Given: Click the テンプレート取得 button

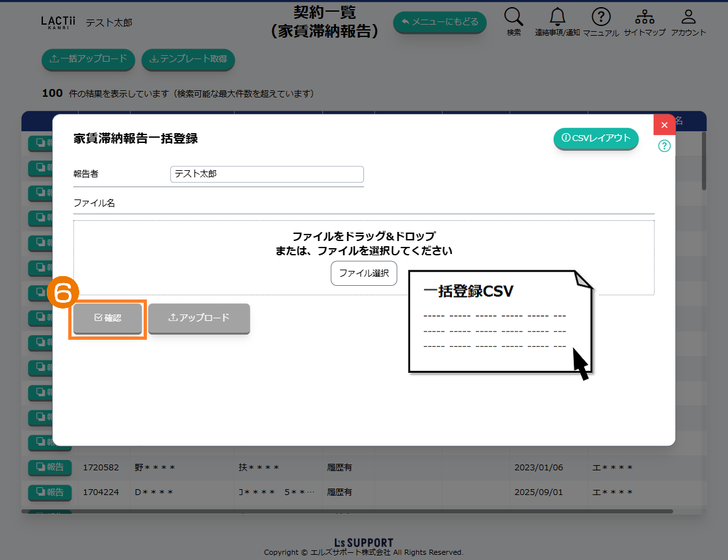Looking at the screenshot, I should coord(188,59).
